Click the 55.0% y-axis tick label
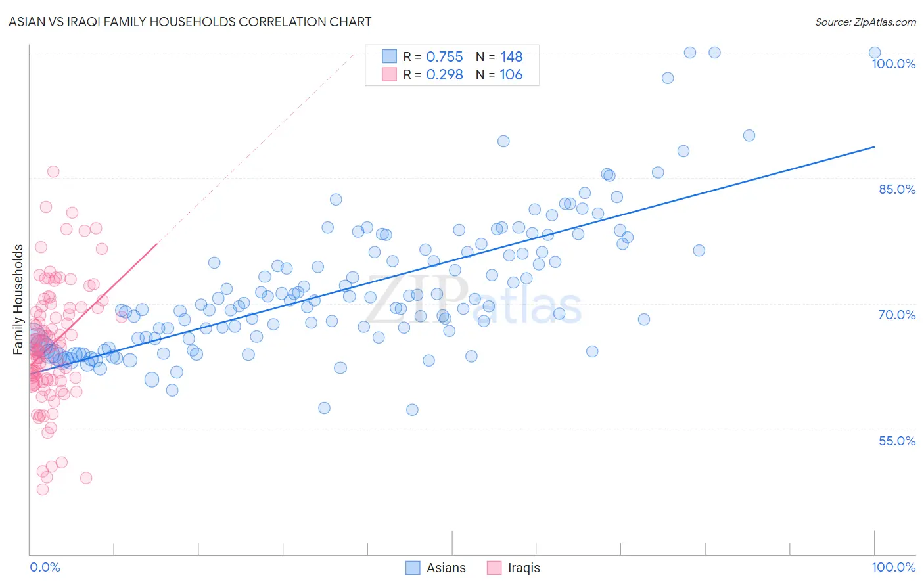This screenshot has height=586, width=924. click(897, 441)
